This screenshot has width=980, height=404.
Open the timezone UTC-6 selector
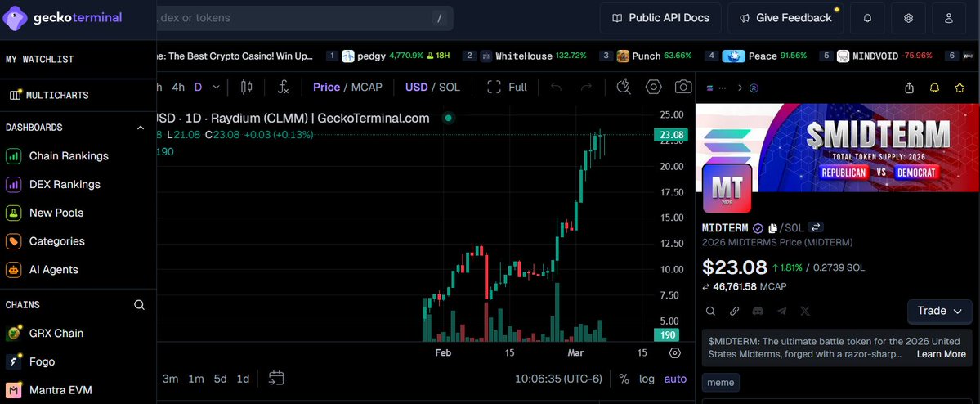[x=558, y=379]
